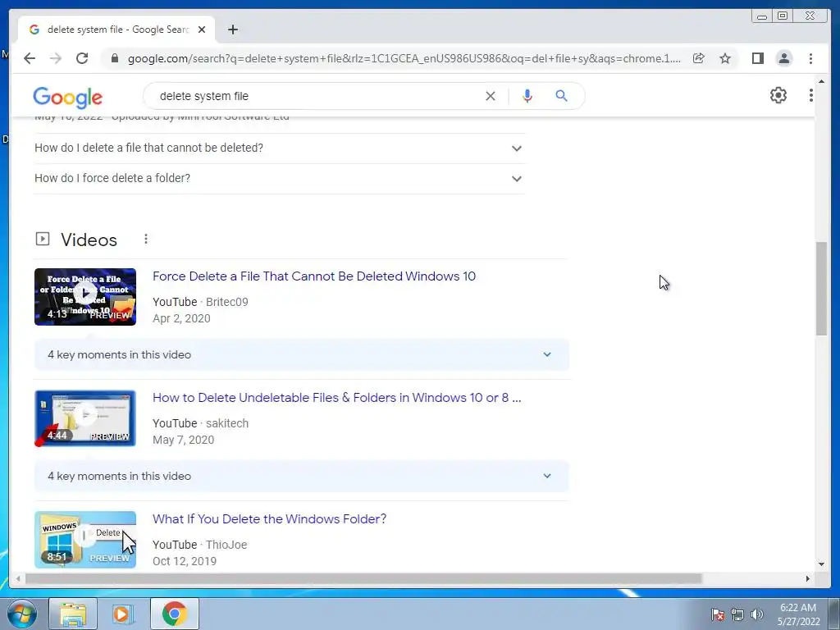Share this page icon in address bar

[x=699, y=58]
